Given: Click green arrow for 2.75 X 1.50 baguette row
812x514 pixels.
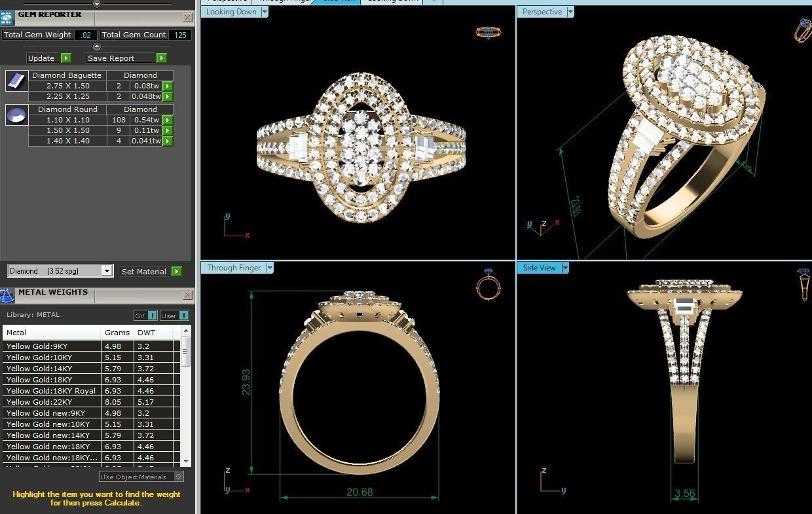Looking at the screenshot, I should [x=168, y=86].
